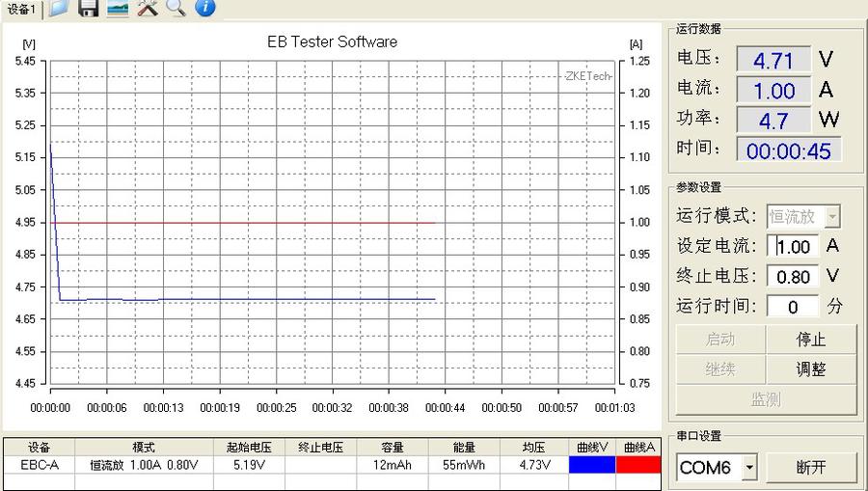
Task: Click the 断开 disconnect button
Action: (x=811, y=468)
